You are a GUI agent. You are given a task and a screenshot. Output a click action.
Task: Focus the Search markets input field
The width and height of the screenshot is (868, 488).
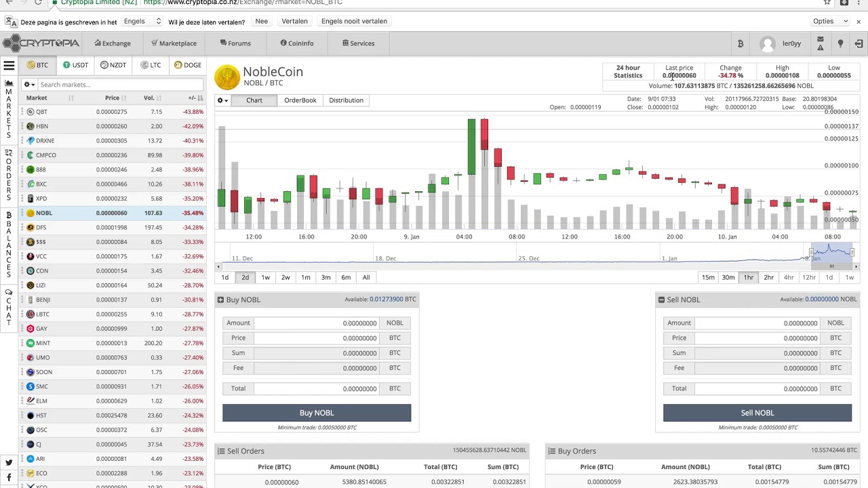click(121, 85)
